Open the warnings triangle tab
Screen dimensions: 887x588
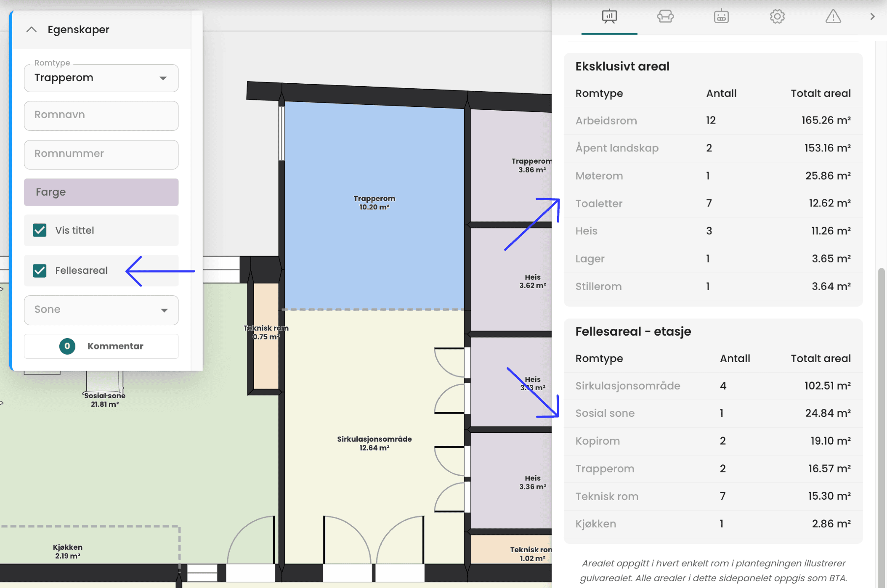click(833, 16)
